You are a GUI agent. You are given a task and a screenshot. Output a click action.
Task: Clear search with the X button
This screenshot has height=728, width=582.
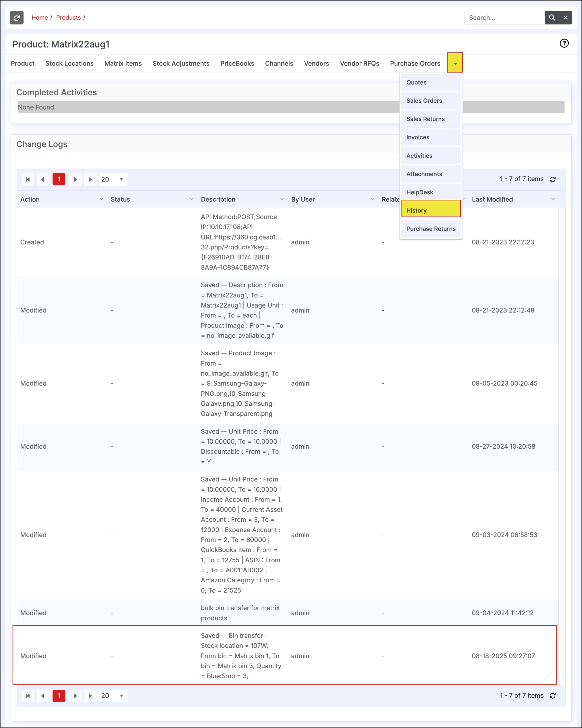[x=565, y=18]
